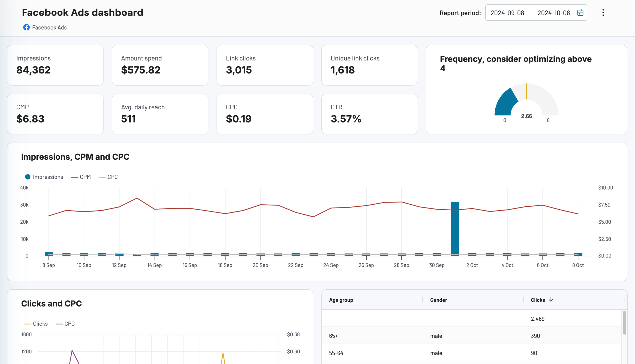The image size is (635, 364).
Task: Select the Impressions 84,362 card
Action: coord(55,65)
